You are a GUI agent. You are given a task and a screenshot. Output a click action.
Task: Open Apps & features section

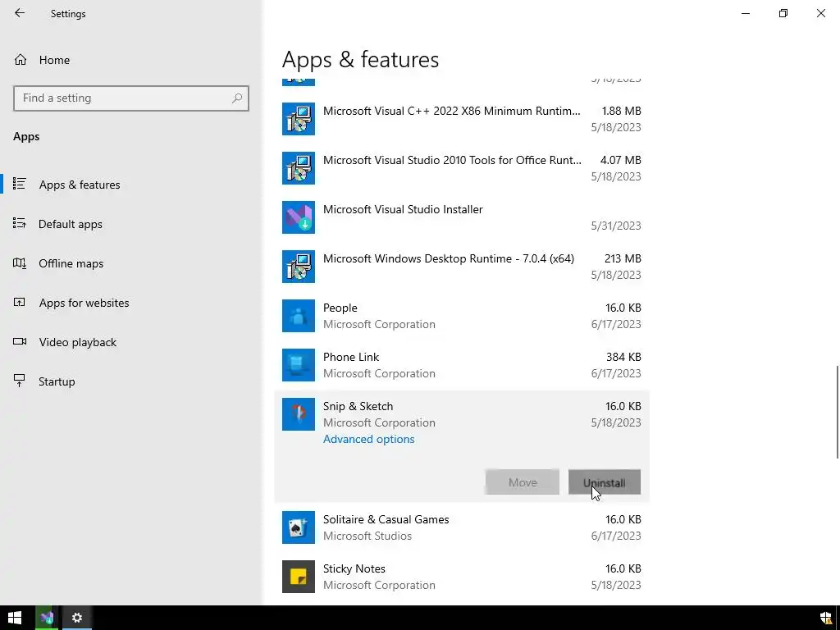pyautogui.click(x=131, y=185)
